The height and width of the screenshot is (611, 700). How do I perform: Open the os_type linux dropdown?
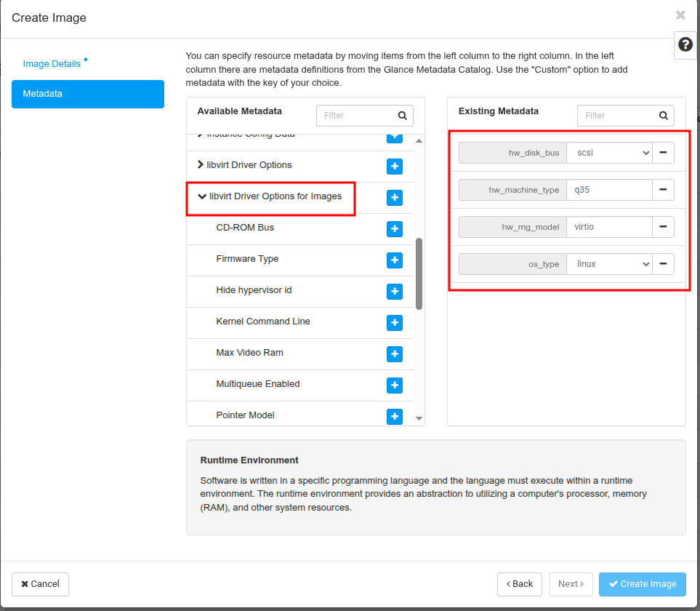tap(609, 264)
